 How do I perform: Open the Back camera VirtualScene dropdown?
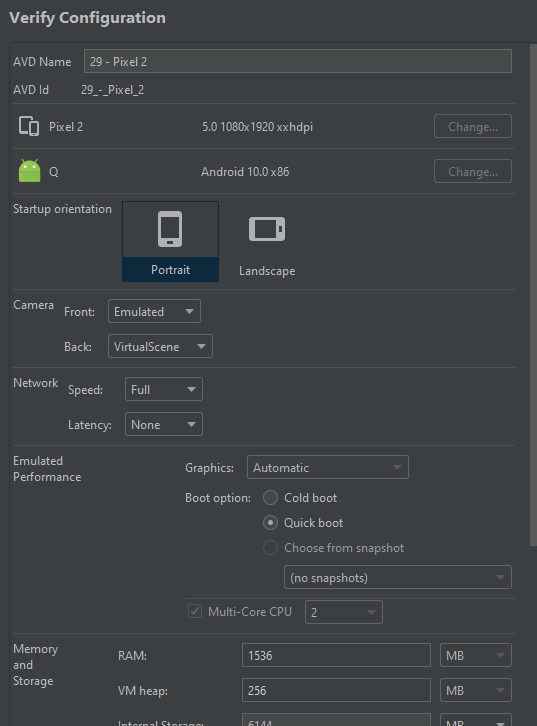pyautogui.click(x=160, y=346)
